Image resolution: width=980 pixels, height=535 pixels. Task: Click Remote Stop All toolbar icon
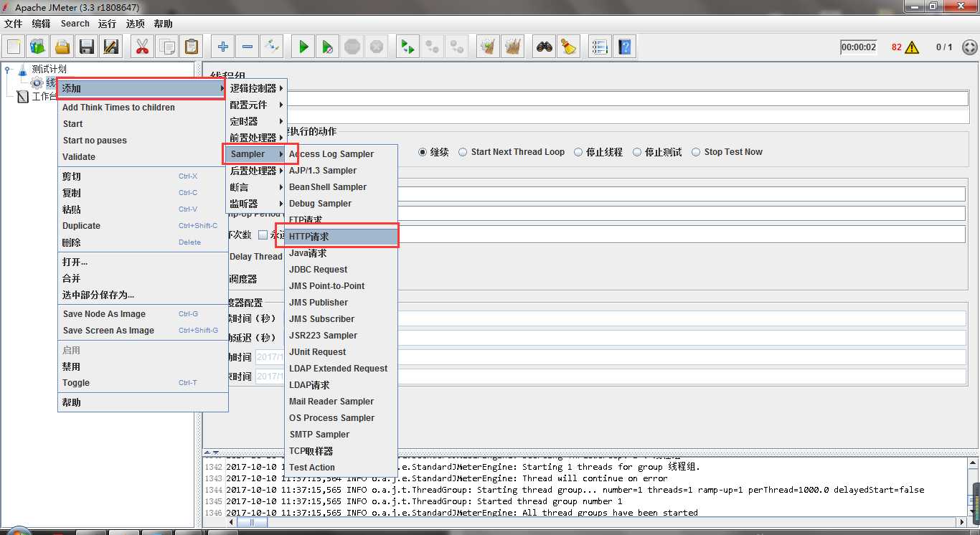(x=432, y=47)
